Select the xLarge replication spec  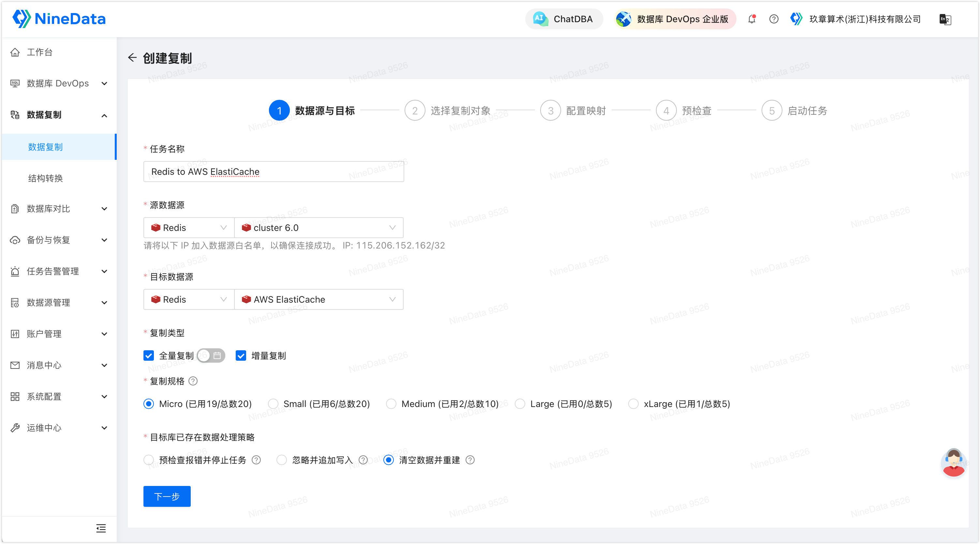click(633, 403)
